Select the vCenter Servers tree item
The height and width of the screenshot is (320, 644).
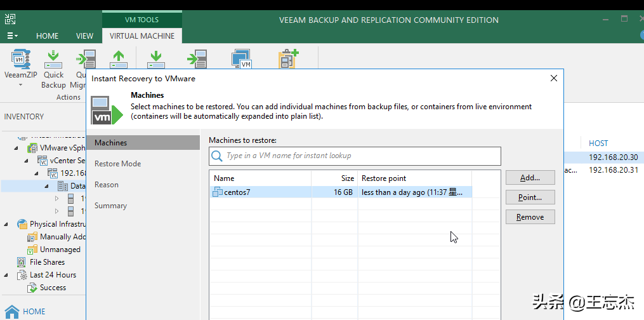[67, 161]
